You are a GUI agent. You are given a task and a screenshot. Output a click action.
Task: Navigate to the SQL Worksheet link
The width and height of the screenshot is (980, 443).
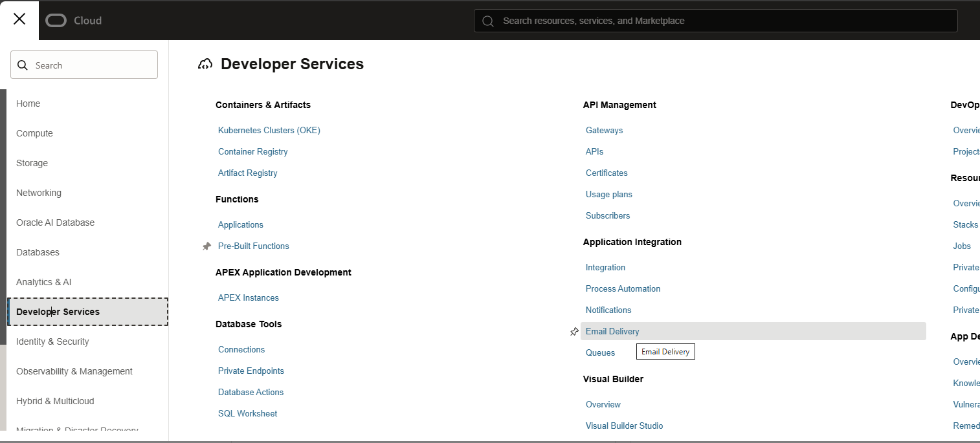click(247, 413)
